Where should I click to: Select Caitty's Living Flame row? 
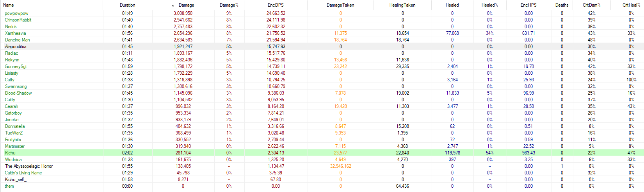(23, 173)
